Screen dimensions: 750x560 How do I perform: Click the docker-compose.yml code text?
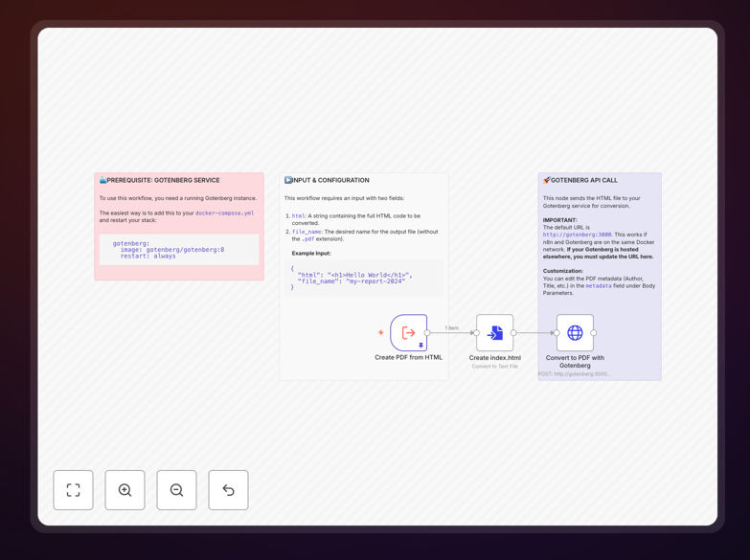click(x=225, y=213)
